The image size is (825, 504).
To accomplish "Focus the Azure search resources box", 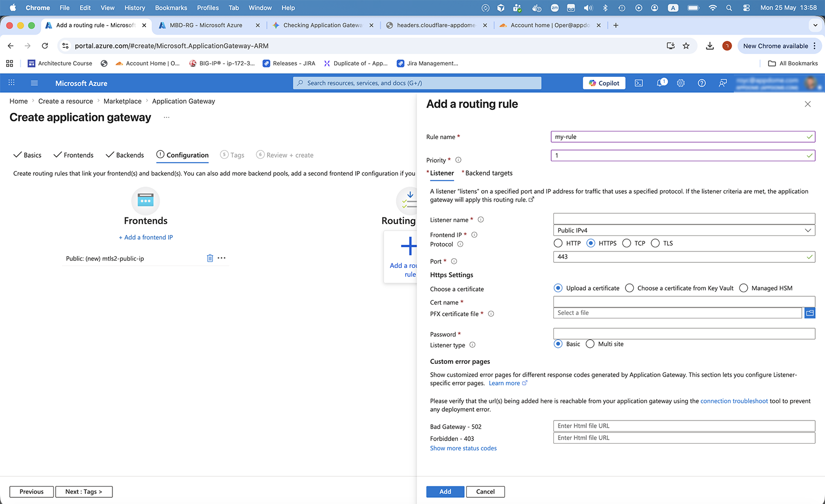I will click(417, 83).
